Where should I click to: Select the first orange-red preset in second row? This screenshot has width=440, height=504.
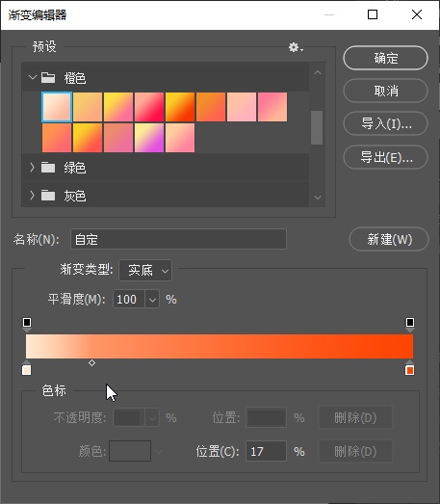(57, 138)
